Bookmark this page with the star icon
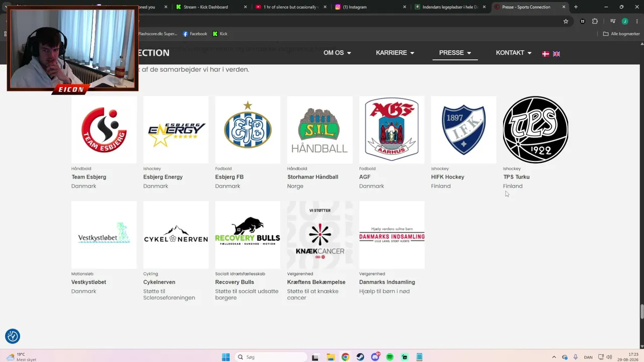Viewport: 644px width, 362px height. click(566, 21)
